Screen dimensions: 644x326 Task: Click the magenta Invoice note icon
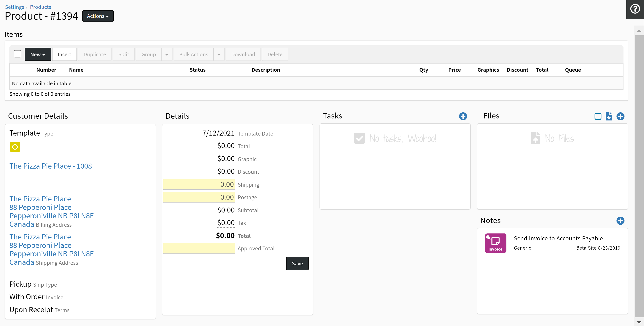495,243
